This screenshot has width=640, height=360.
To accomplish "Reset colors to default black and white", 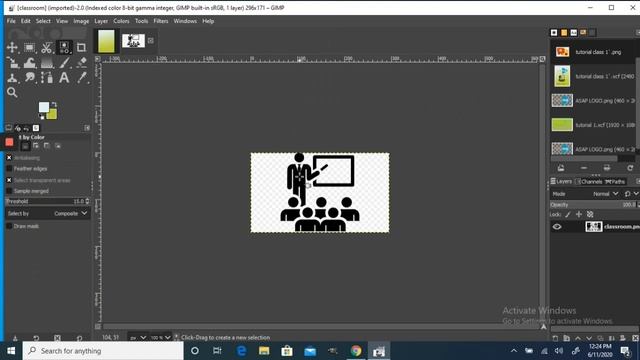I will pyautogui.click(x=41, y=117).
